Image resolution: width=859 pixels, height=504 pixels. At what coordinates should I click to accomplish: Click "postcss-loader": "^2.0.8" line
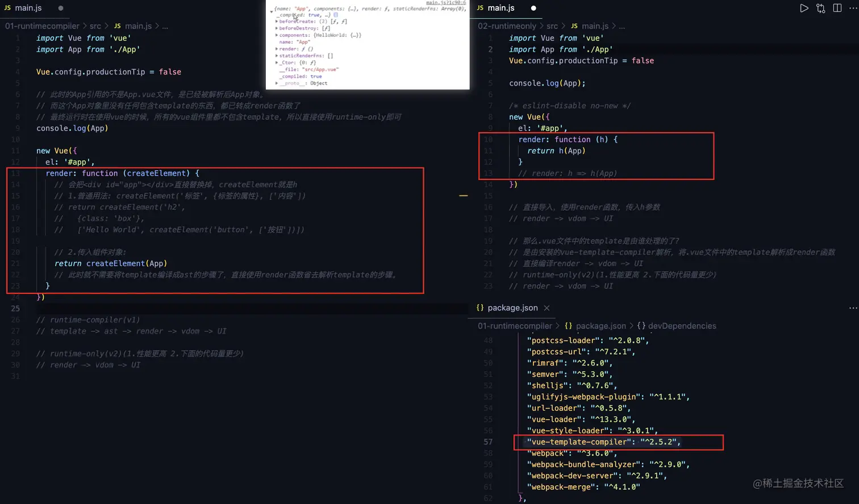[x=588, y=340]
